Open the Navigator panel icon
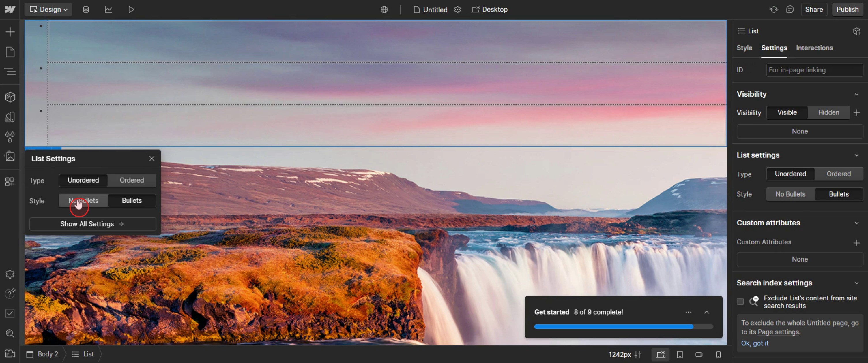 tap(10, 72)
